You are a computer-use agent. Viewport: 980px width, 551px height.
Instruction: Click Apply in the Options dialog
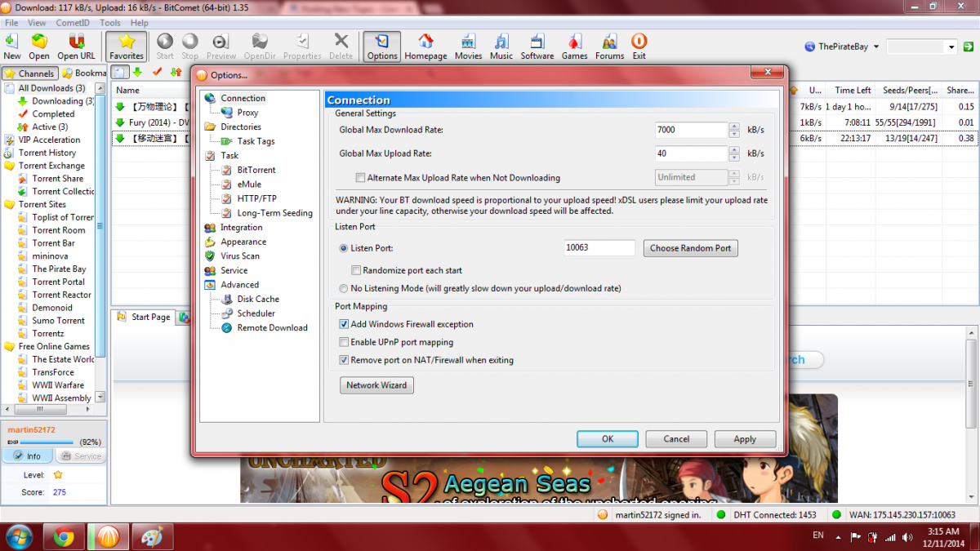[x=745, y=439]
